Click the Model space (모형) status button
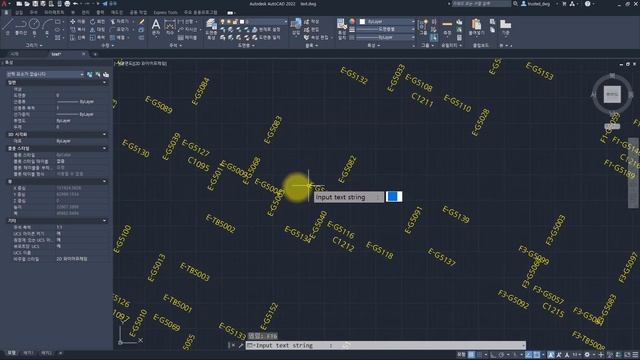The image size is (640, 360). (461, 355)
